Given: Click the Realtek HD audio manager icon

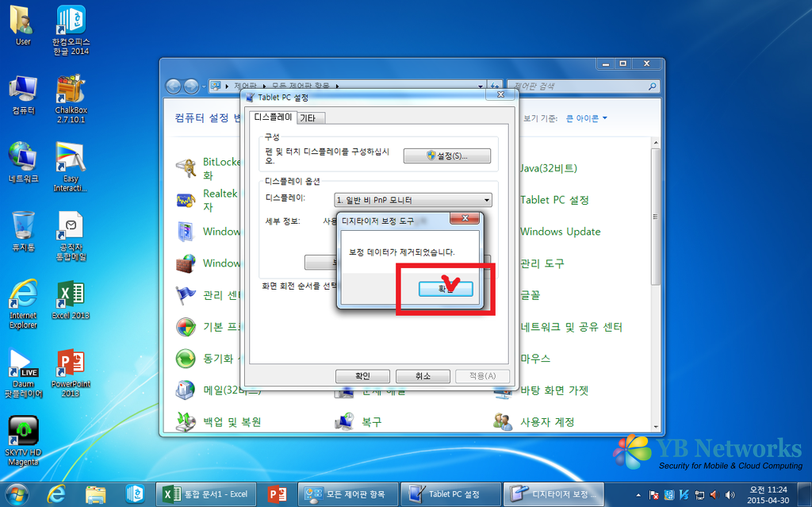Looking at the screenshot, I should [x=186, y=200].
